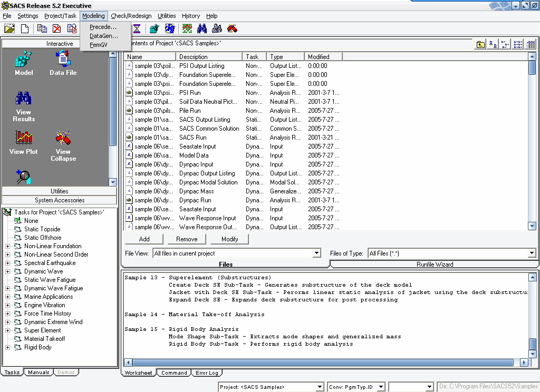
Task: Click the magnifier toolbar icon beside binoculars
Action: [x=217, y=28]
